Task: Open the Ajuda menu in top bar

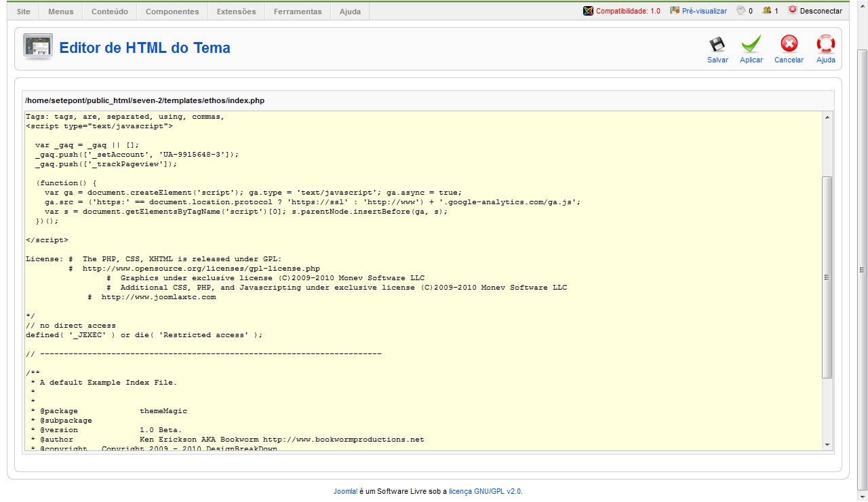Action: tap(350, 12)
